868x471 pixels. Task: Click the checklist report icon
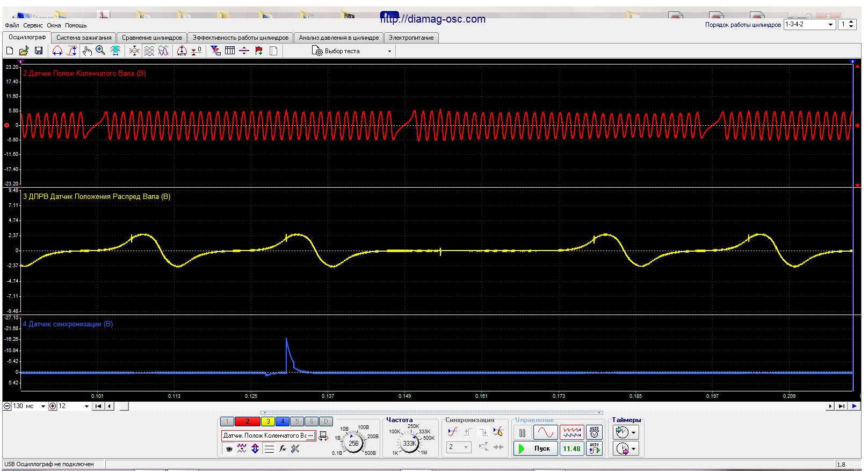273,51
